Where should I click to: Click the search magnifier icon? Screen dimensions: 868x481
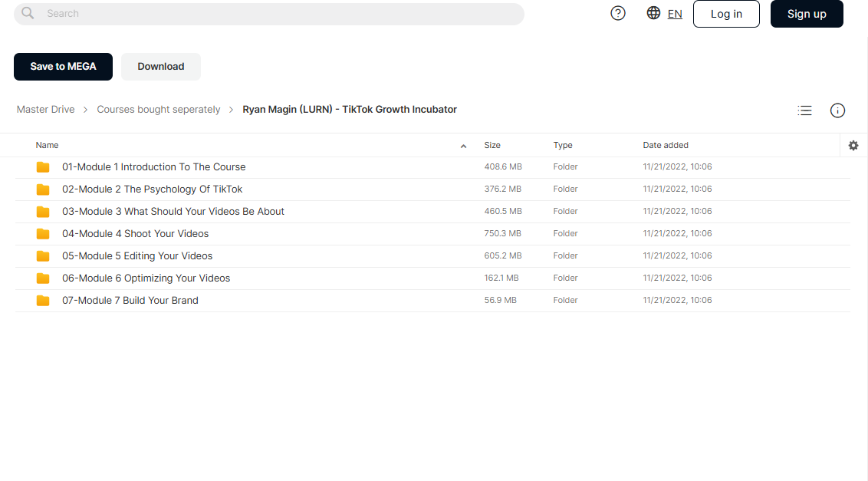click(28, 13)
